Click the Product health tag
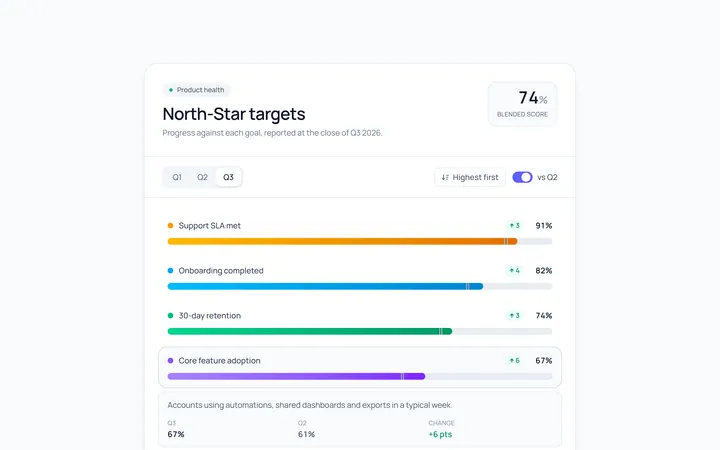720x450 pixels. point(196,90)
